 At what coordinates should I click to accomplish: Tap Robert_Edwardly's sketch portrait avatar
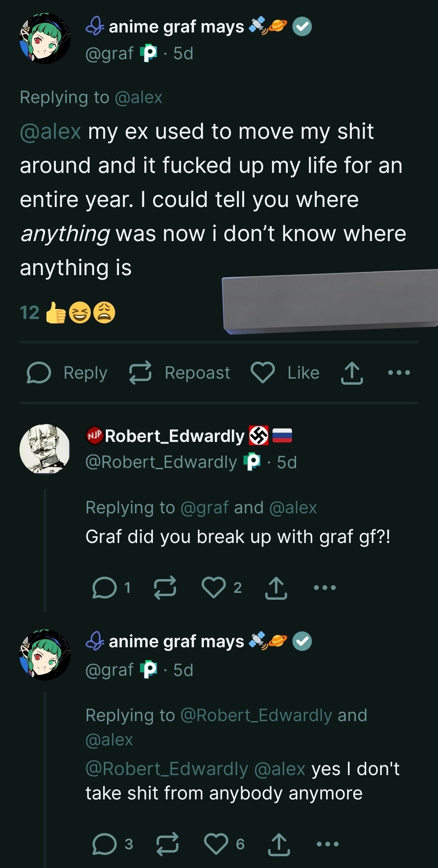(x=45, y=449)
